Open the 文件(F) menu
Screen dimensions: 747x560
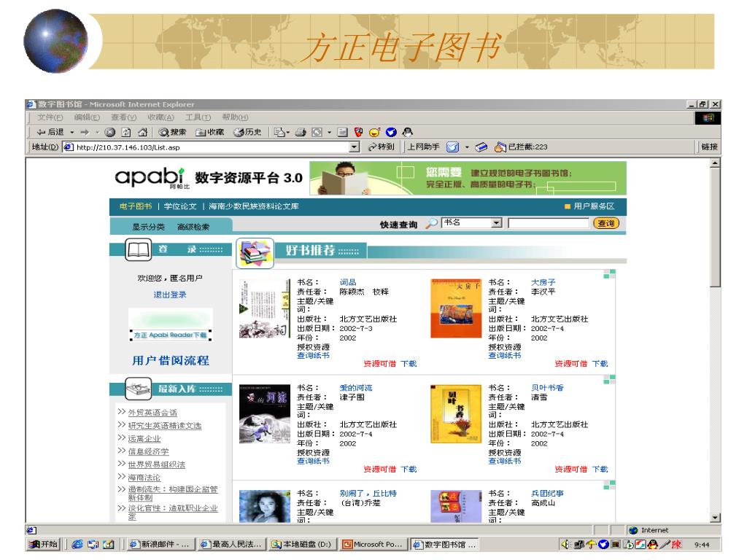50,117
